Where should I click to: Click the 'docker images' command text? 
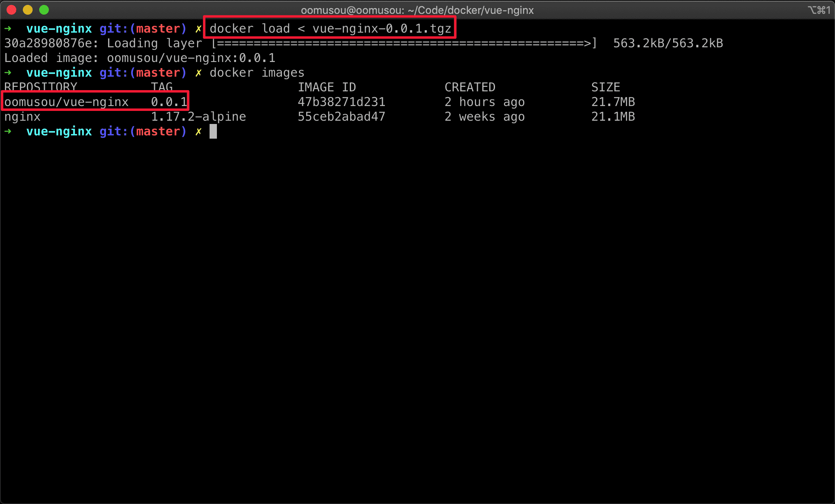click(x=257, y=73)
